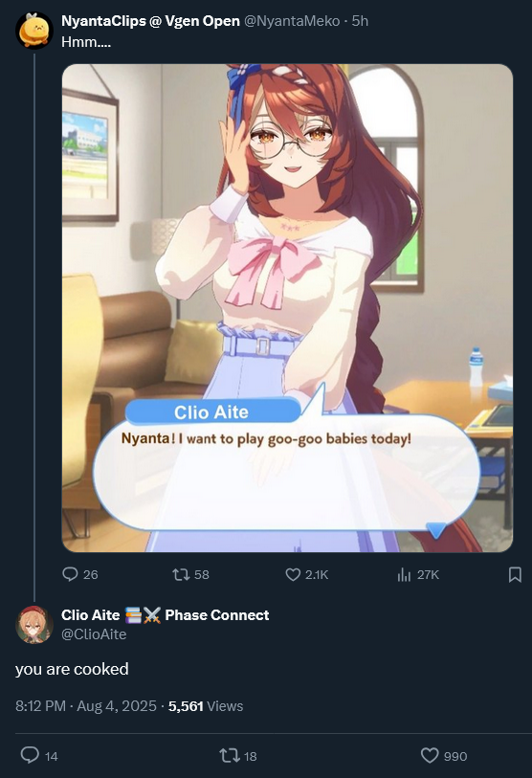The image size is (532, 778).
Task: Click the NyantaClips @ Vgen Open display name
Action: click(150, 21)
